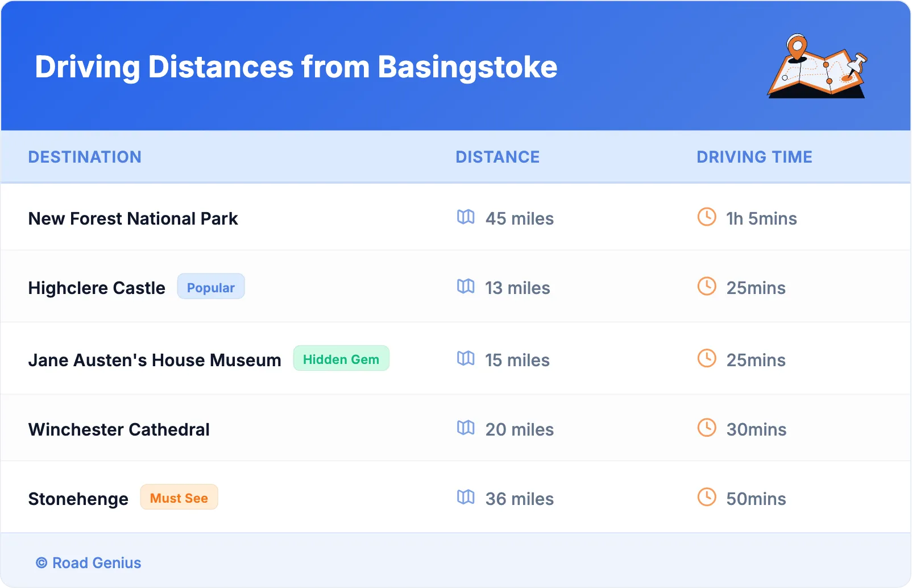Click Highclere Castle's 25mins driving time

pyautogui.click(x=756, y=288)
